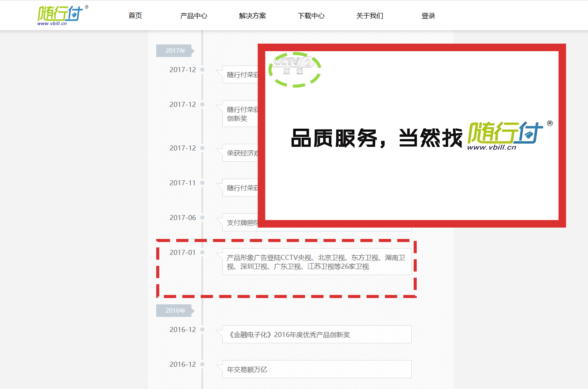Click the 随行付 logo in the header

pyautogui.click(x=62, y=16)
